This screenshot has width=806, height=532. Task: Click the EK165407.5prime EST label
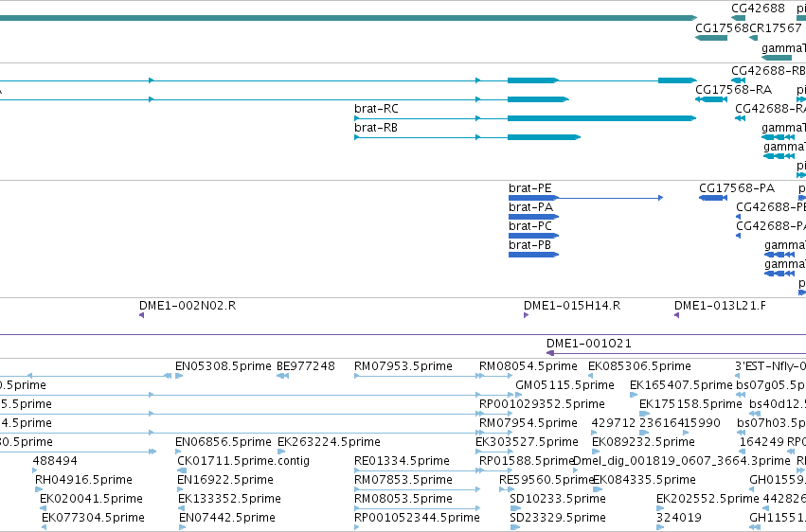point(681,385)
